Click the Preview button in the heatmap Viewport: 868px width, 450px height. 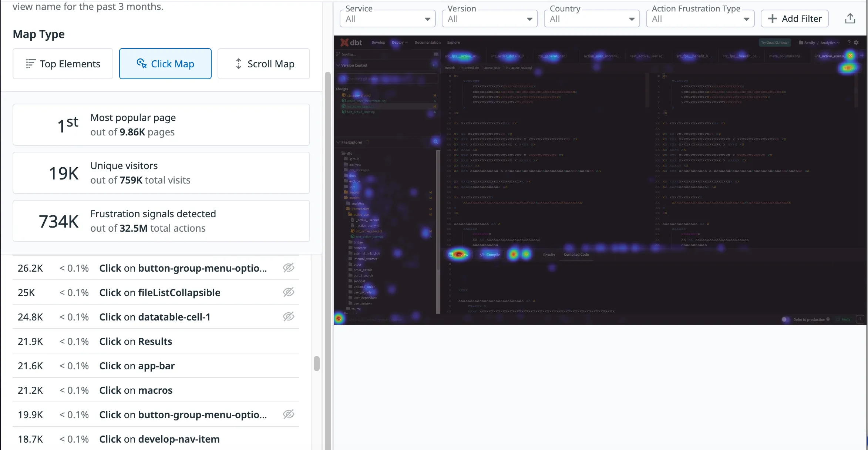tap(458, 255)
